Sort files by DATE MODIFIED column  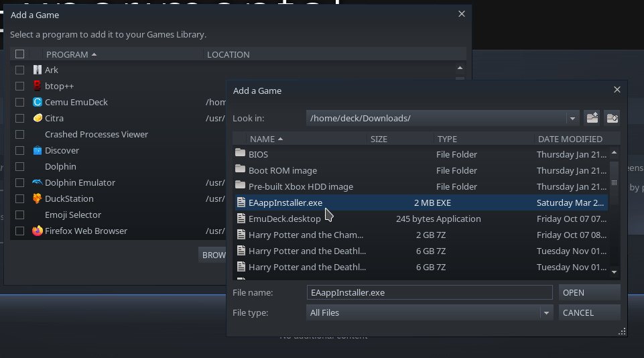[569, 139]
